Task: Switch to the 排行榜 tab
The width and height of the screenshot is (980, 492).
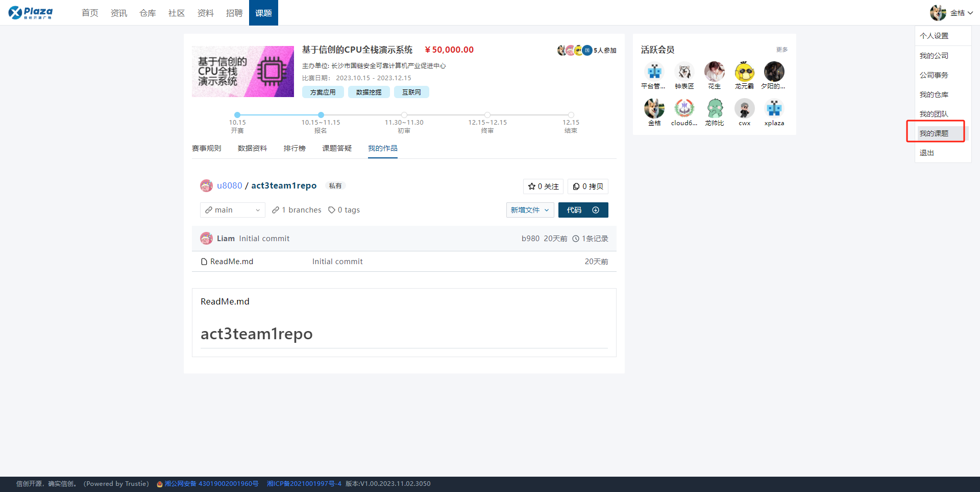Action: 295,148
